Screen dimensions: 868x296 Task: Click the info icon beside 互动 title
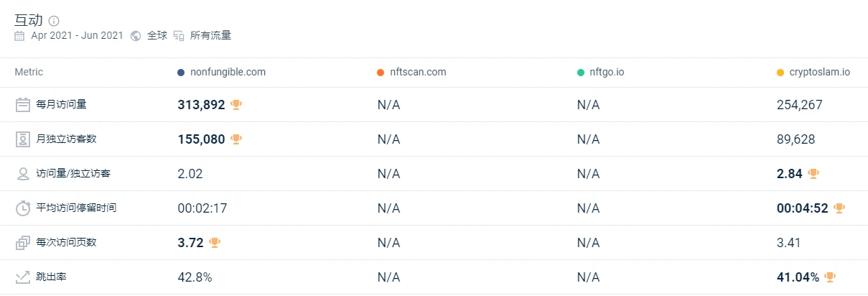pos(54,21)
